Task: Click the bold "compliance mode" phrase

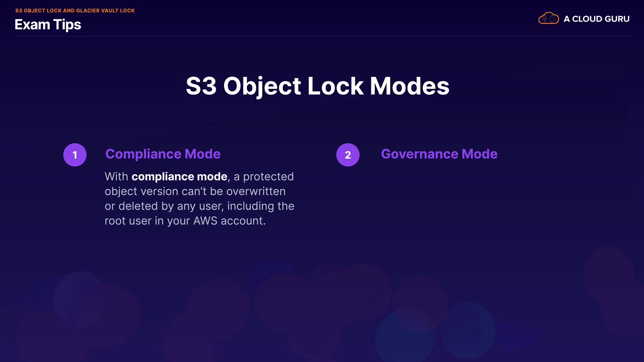Action: point(179,177)
